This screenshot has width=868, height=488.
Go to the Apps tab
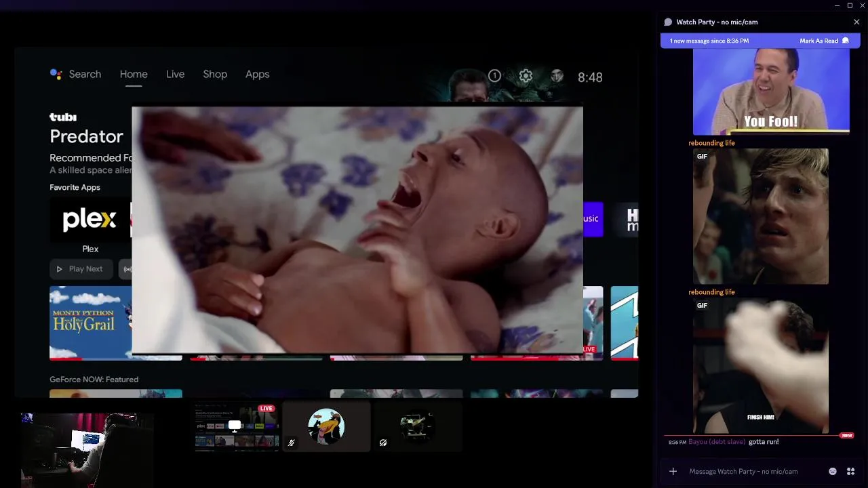pos(257,75)
